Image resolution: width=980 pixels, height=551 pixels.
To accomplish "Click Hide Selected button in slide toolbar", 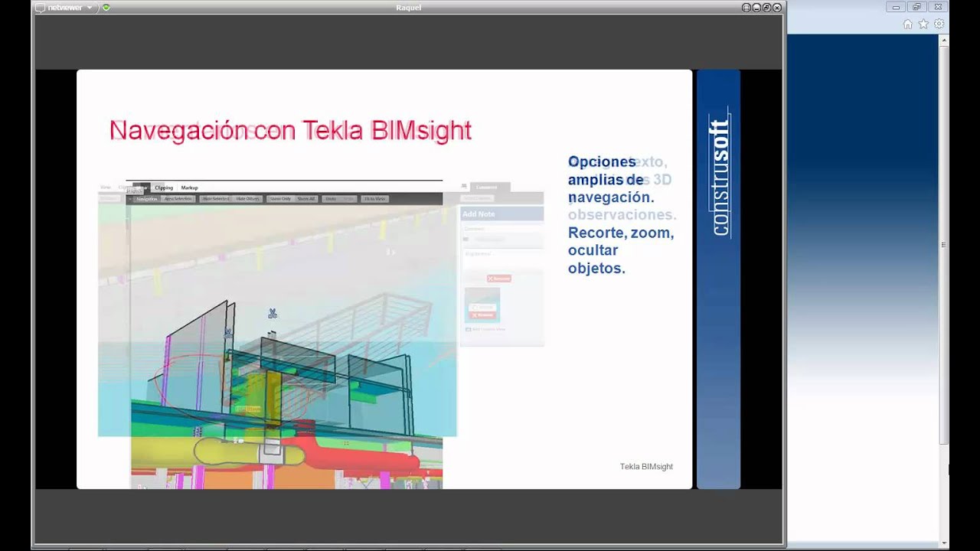I will 216,199.
